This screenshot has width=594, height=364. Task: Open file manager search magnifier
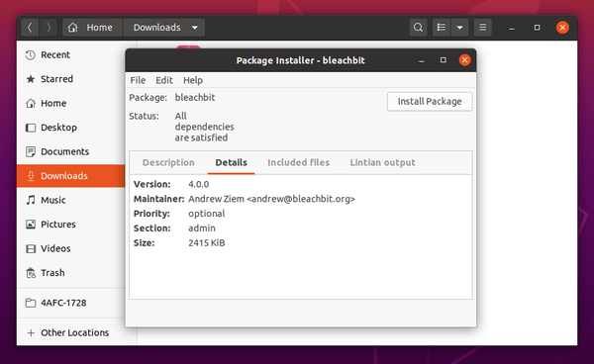tap(418, 28)
